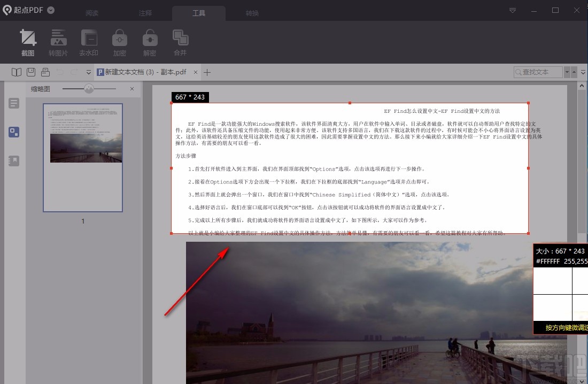The image size is (588, 384).
Task: Click the 缩略图 panel title
Action: (40, 89)
